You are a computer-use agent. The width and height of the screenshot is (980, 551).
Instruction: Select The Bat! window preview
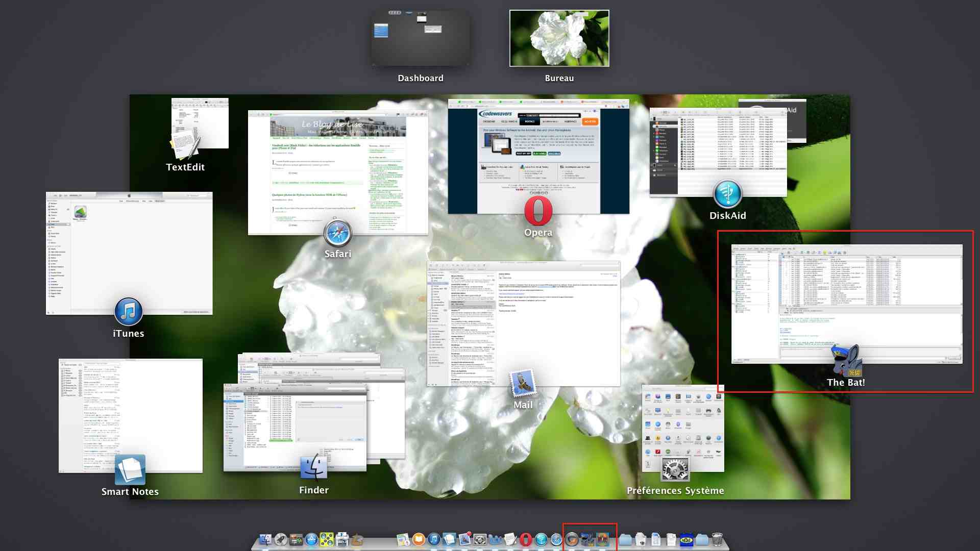[x=846, y=304]
